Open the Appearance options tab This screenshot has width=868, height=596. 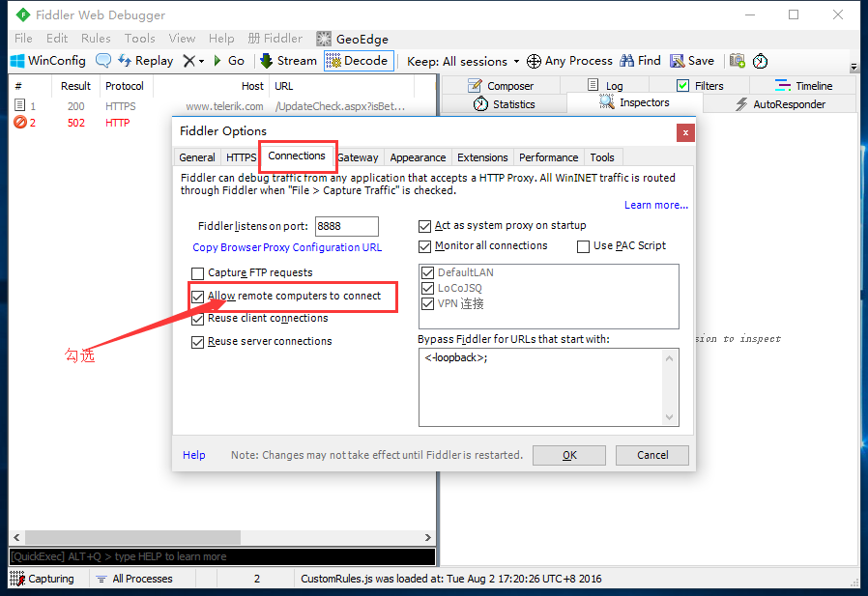pos(418,157)
